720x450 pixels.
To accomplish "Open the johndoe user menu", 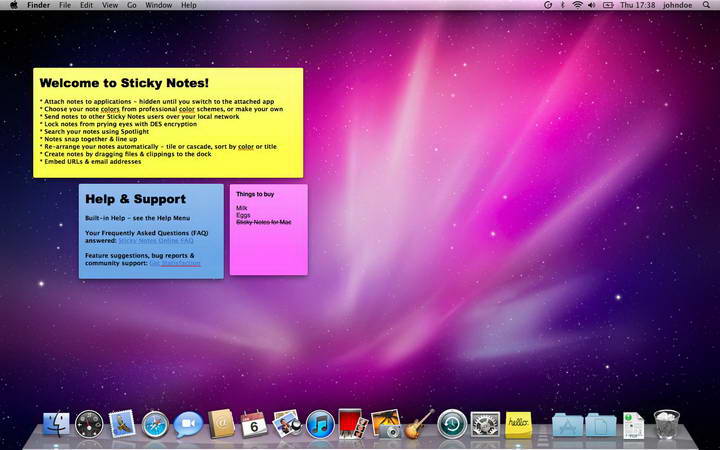I will pos(677,5).
